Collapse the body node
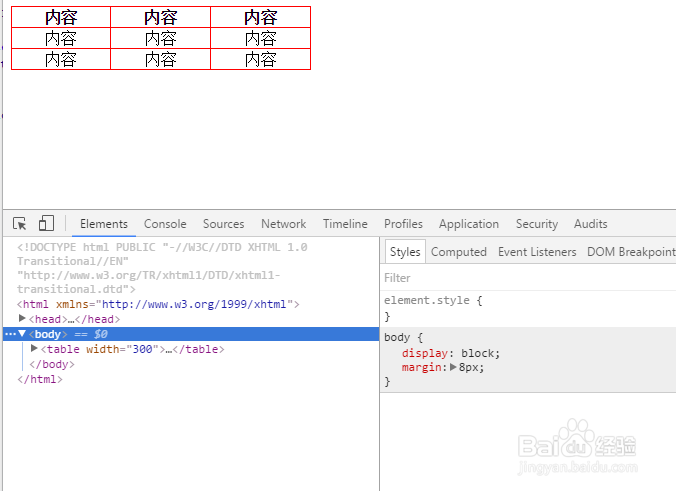The height and width of the screenshot is (491, 676). [x=22, y=334]
